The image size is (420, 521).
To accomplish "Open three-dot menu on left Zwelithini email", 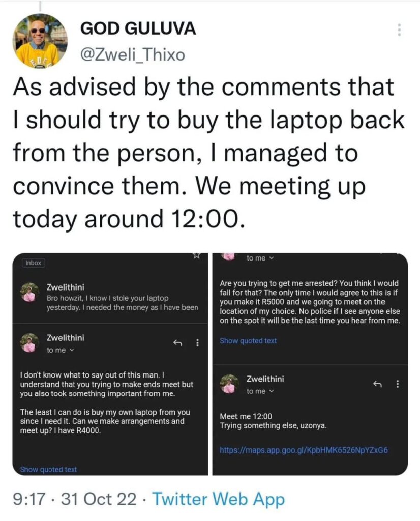I will click(198, 342).
